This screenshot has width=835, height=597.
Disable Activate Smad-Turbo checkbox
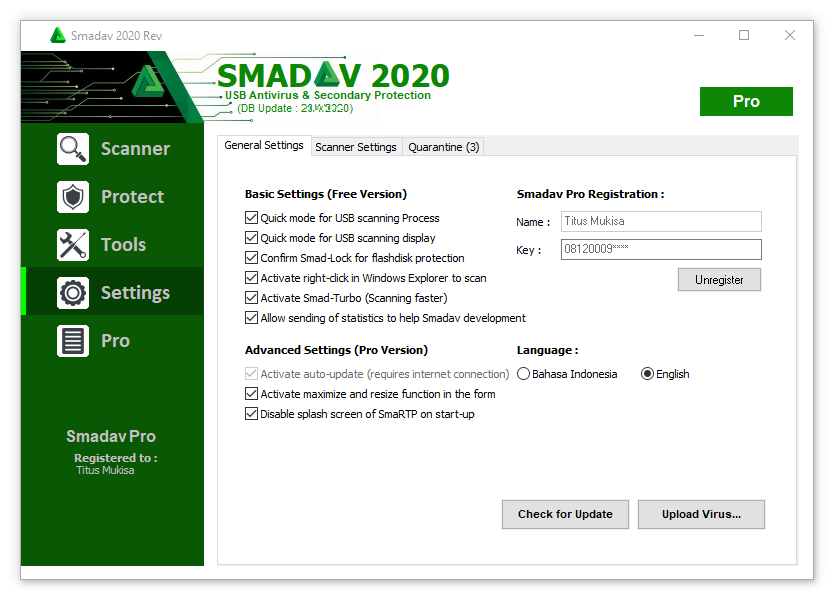(x=251, y=298)
